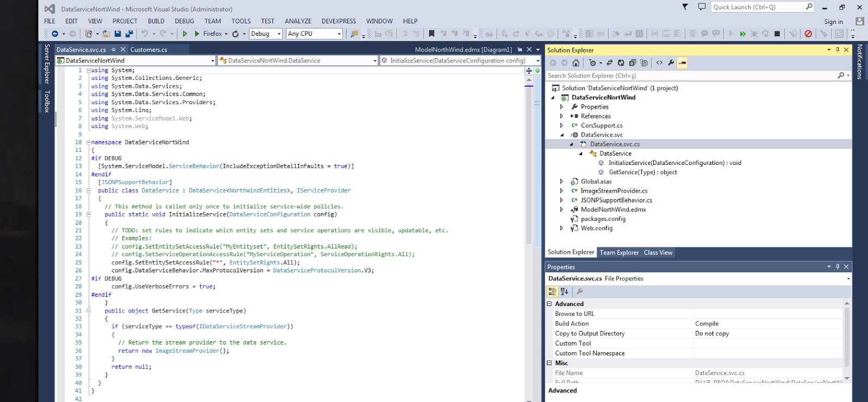Pin the Solution Explorer panel
The width and height of the screenshot is (868, 402).
(x=838, y=50)
